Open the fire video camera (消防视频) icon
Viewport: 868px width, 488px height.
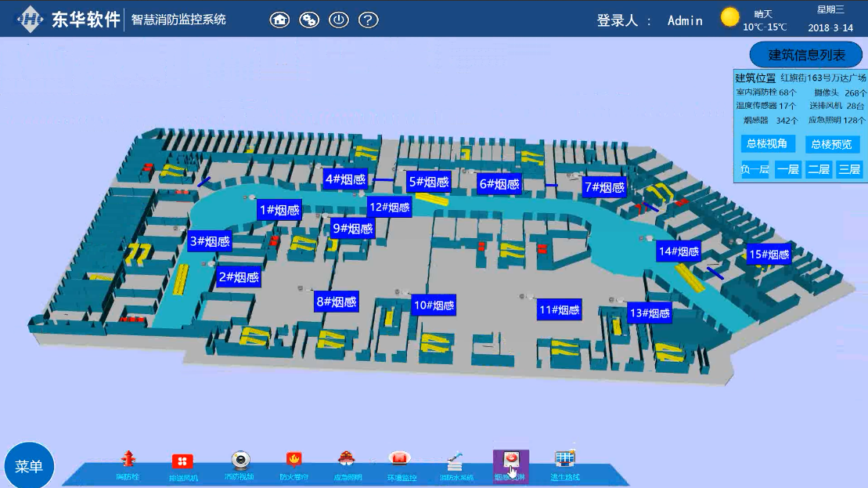pyautogui.click(x=239, y=464)
